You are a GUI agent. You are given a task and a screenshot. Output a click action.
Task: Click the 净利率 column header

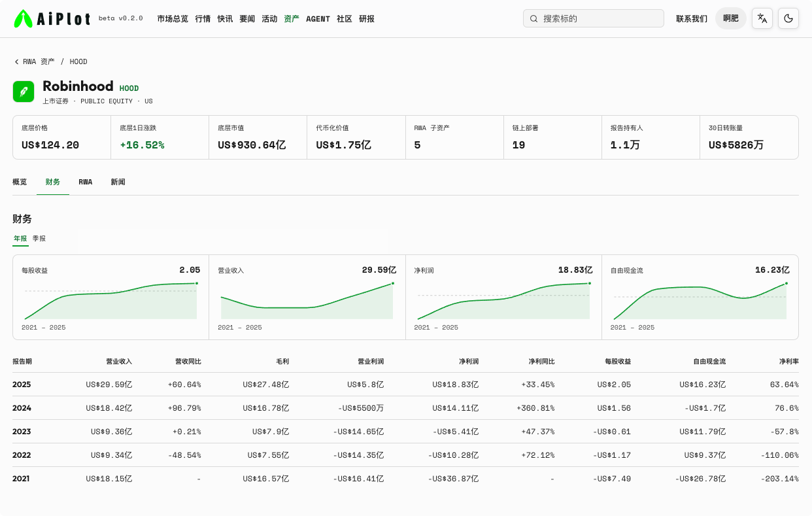point(788,361)
